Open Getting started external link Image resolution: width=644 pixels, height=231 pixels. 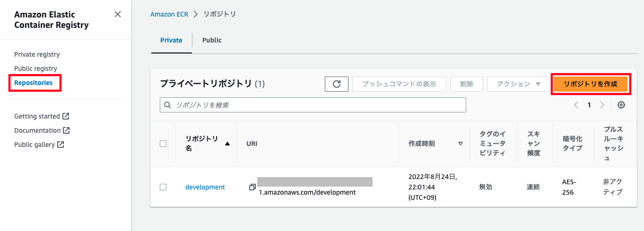pyautogui.click(x=42, y=116)
